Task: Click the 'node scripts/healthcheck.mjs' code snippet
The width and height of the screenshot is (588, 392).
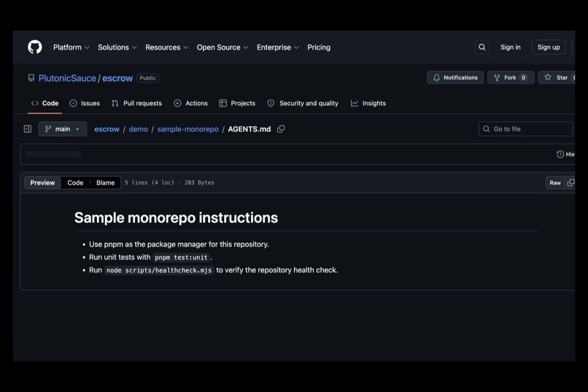Action: point(159,270)
